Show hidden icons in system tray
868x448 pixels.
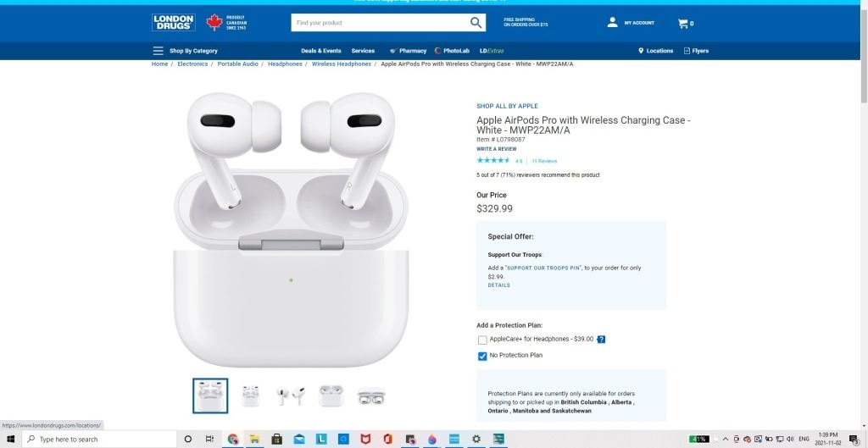click(x=726, y=440)
